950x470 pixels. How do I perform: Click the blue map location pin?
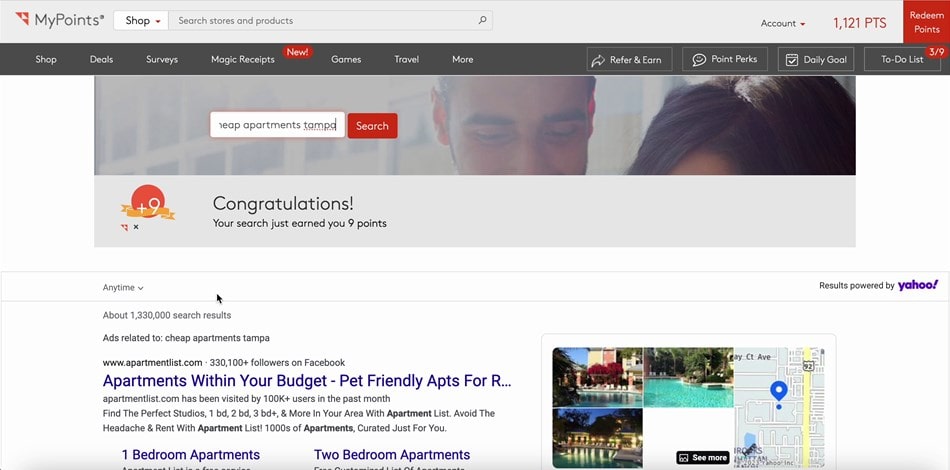(779, 392)
